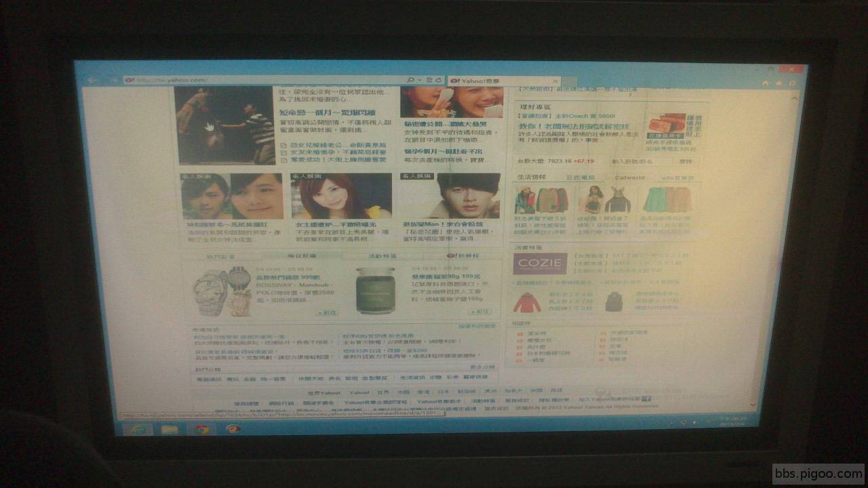This screenshot has width=868, height=488.
Task: Select the rightmost shopping tab with logo
Action: 462,256
